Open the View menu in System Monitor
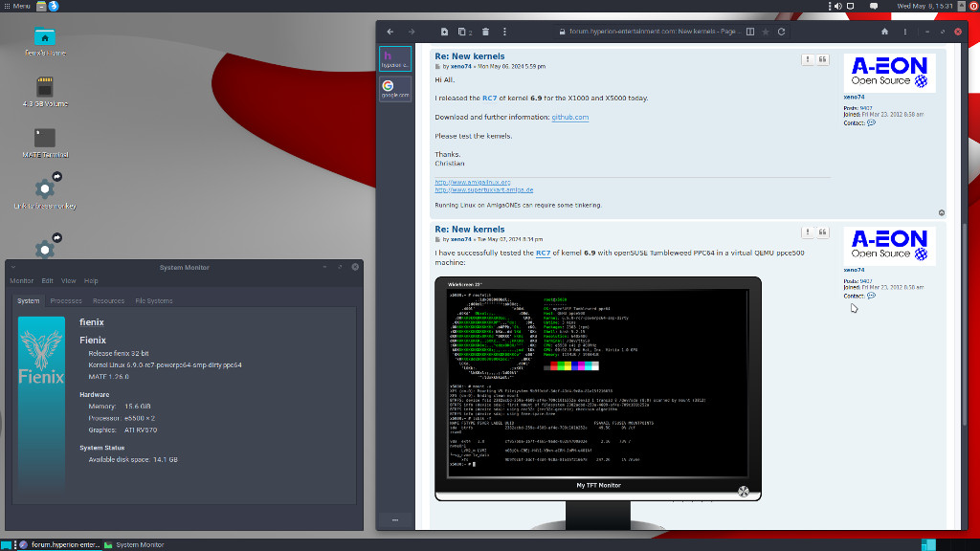Viewport: 980px width, 551px height. pyautogui.click(x=68, y=281)
